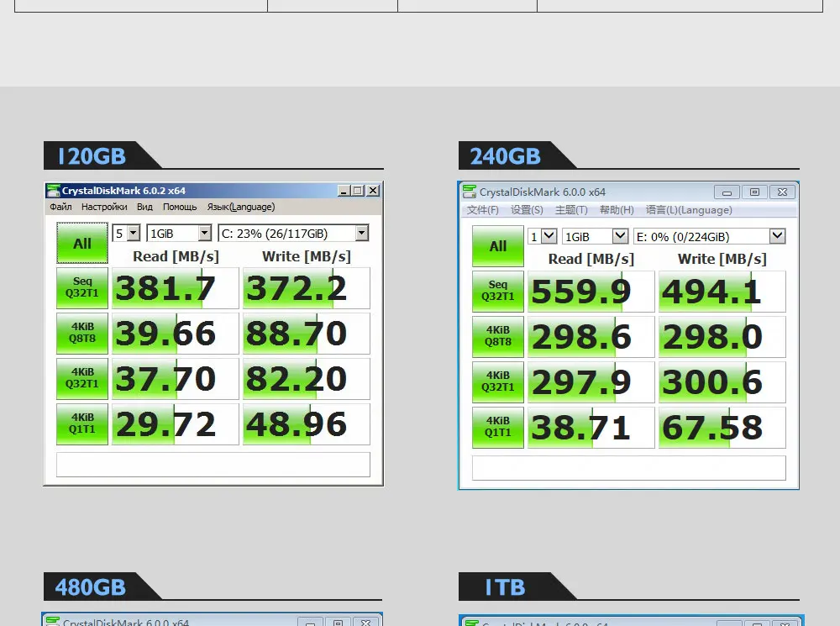Image resolution: width=840 pixels, height=626 pixels.
Task: Click the 559.9 sequential read result
Action: (x=591, y=292)
